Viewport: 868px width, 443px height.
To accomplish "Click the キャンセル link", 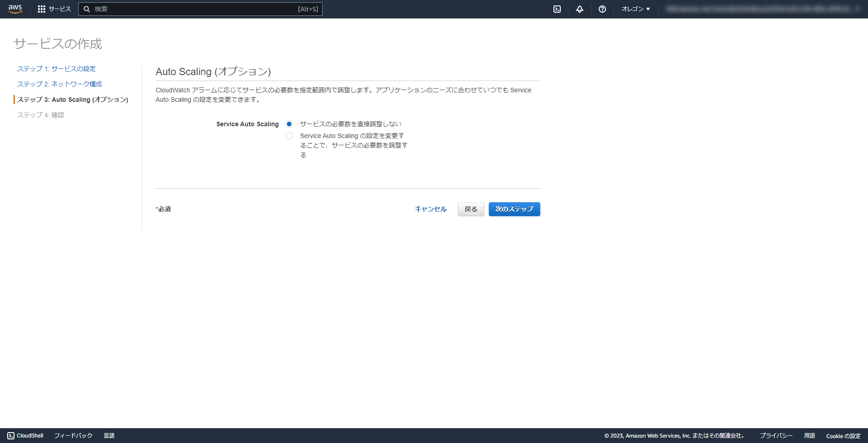I will point(430,209).
